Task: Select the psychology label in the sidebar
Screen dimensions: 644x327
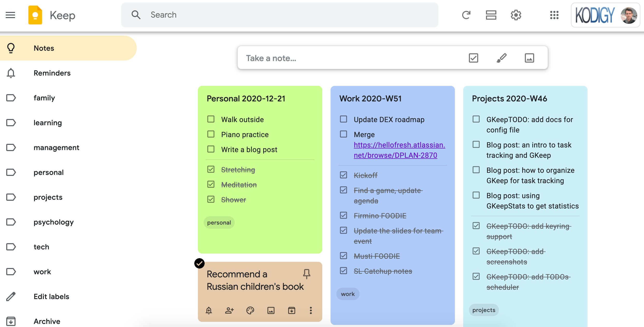Action: click(x=54, y=222)
